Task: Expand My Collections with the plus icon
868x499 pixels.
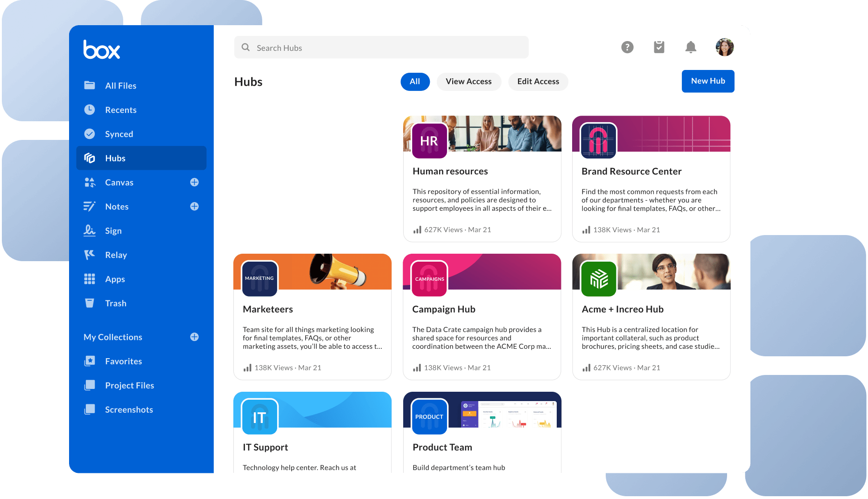Action: 195,337
